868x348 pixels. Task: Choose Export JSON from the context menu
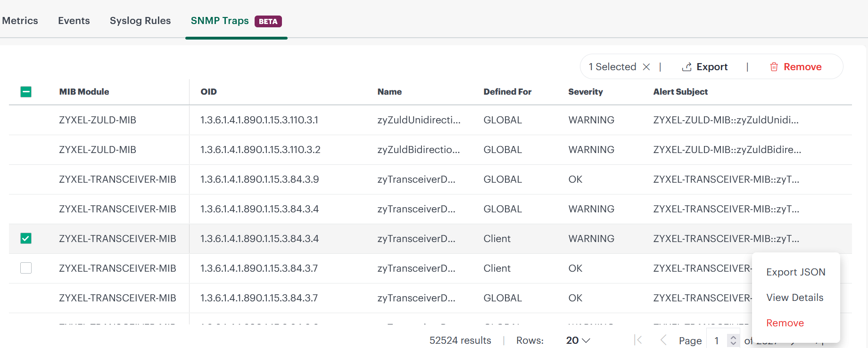[x=795, y=272]
